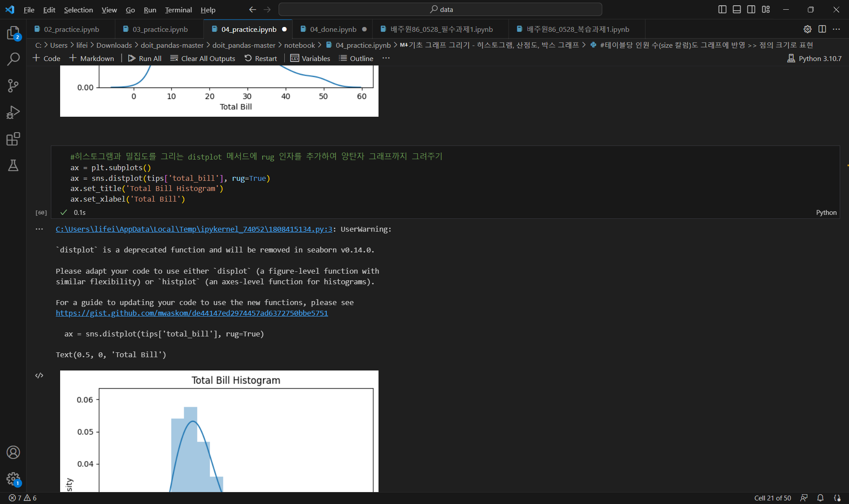Open Source Control view

13,86
